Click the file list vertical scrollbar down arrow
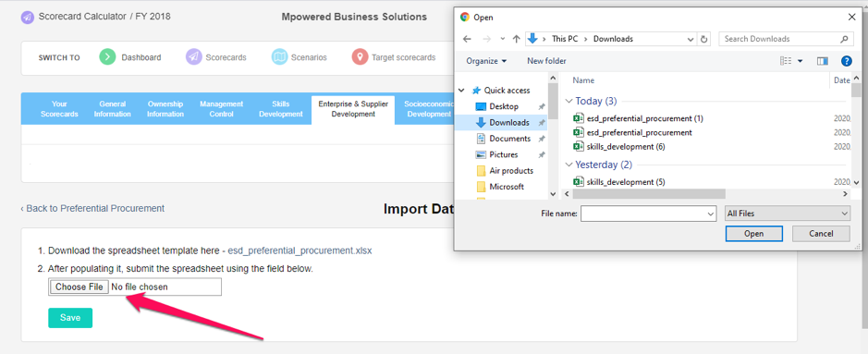The height and width of the screenshot is (354, 868). coord(856,182)
